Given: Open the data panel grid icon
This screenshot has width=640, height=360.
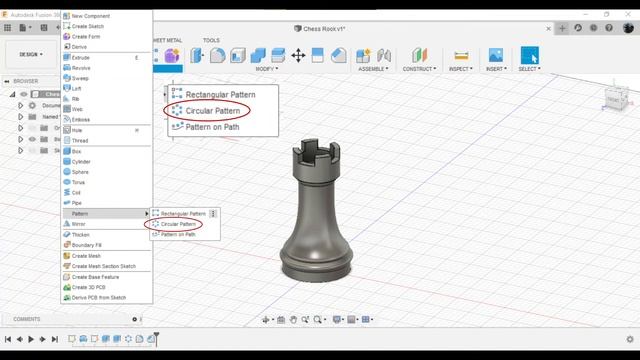Looking at the screenshot, I should point(7,28).
